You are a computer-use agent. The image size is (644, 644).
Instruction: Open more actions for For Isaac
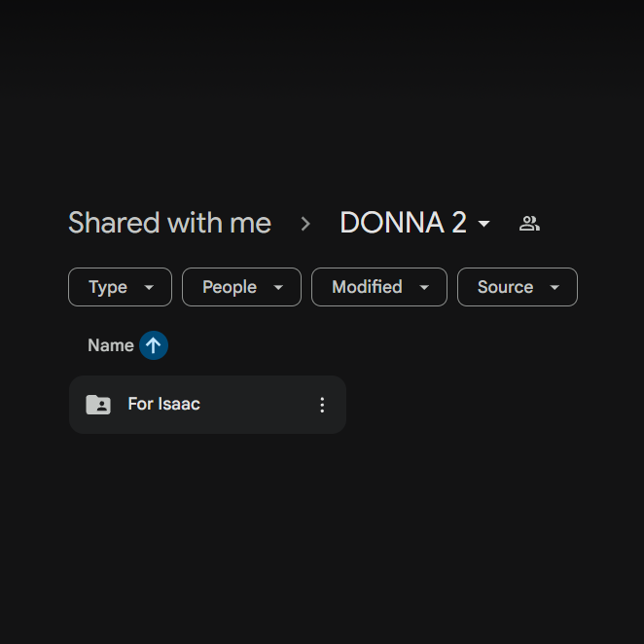pyautogui.click(x=322, y=405)
